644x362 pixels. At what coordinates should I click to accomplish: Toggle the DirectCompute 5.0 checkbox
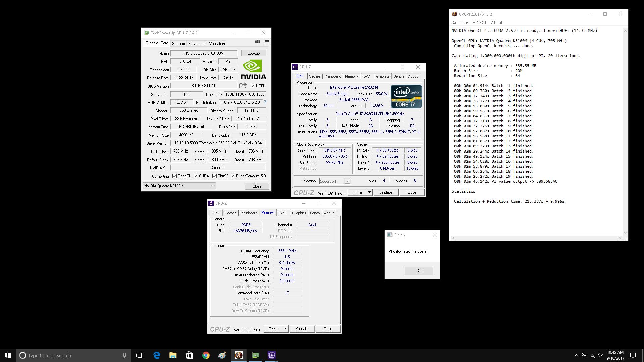[233, 176]
